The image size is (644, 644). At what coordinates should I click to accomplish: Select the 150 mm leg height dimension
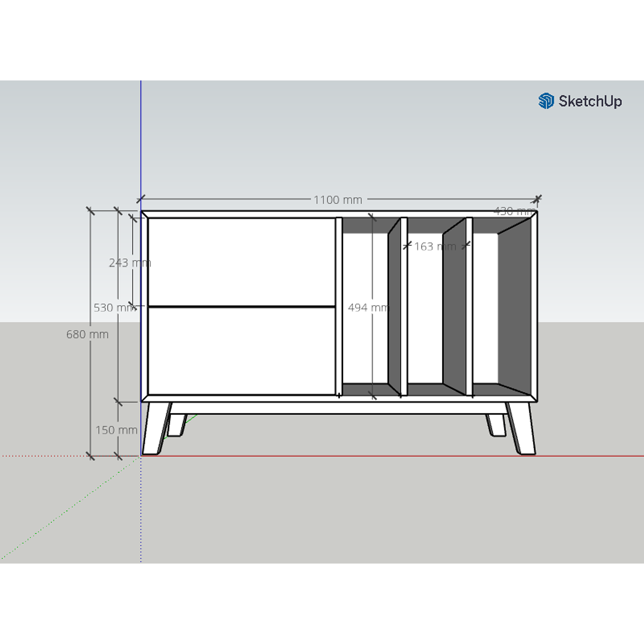(116, 430)
